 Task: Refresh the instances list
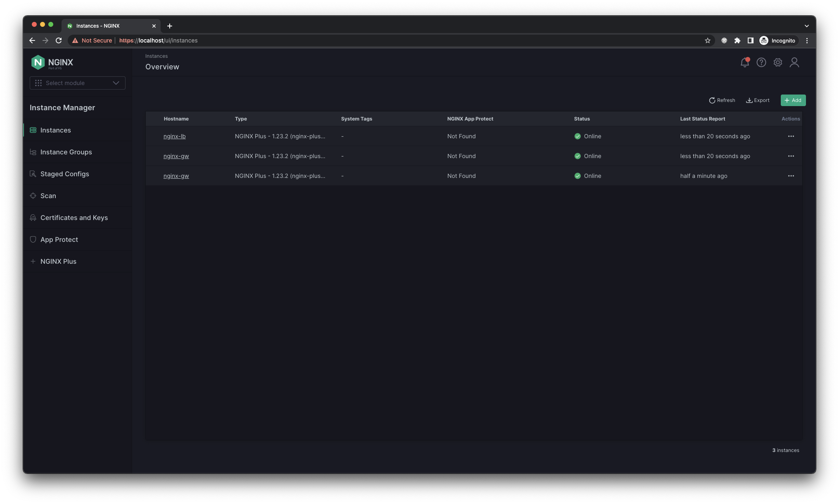click(x=722, y=100)
